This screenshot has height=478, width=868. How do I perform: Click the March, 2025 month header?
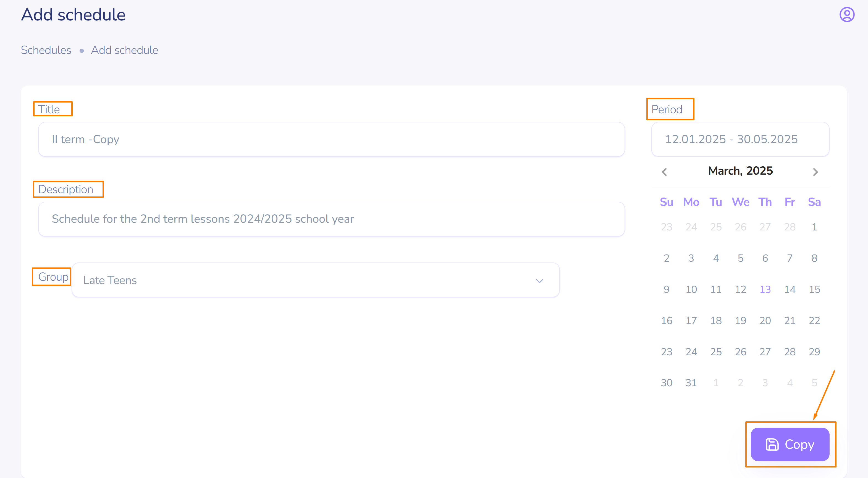[740, 171]
